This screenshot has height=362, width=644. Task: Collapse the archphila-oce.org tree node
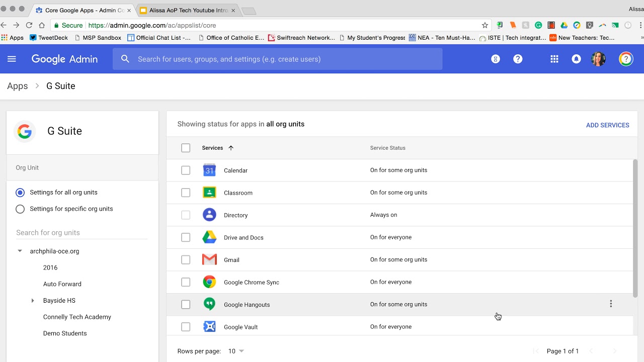(x=20, y=251)
